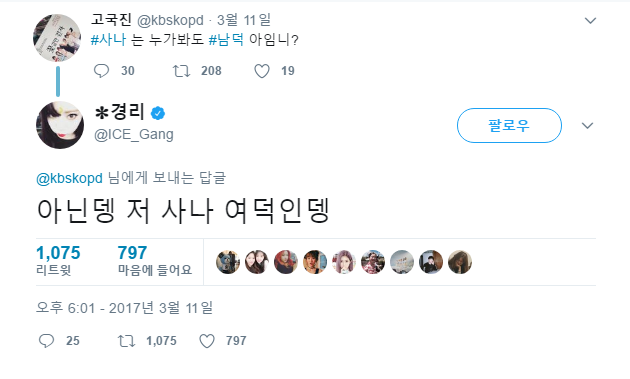630x379 pixels.
Task: Click the first liker avatar in the row
Action: pos(228,262)
